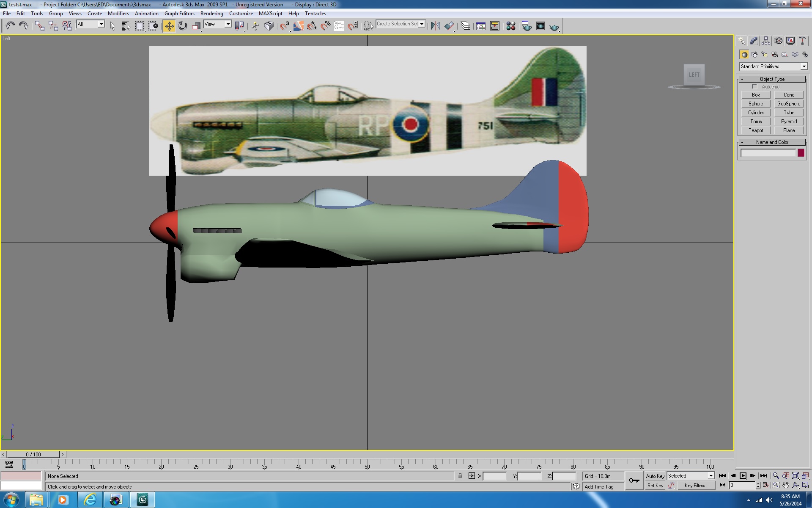812x508 pixels.
Task: Open the Standard Primitives dropdown
Action: coord(774,66)
